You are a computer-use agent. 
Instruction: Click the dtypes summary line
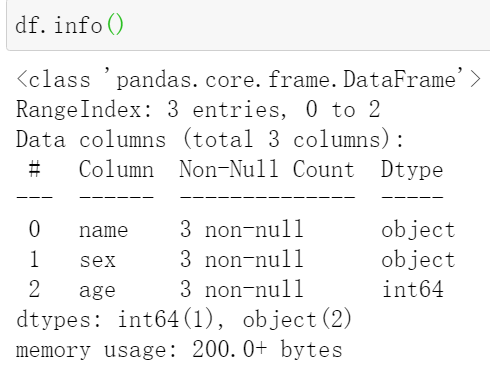184,319
